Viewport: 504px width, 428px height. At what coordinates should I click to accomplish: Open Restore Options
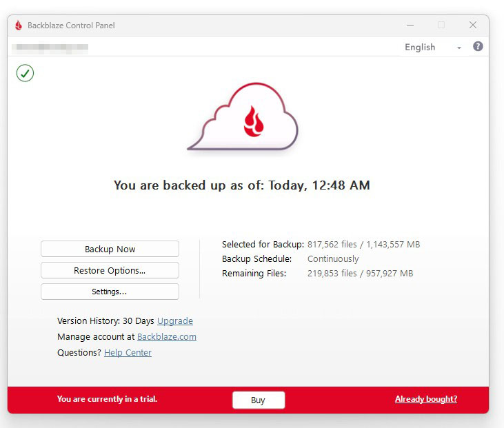[x=110, y=270]
